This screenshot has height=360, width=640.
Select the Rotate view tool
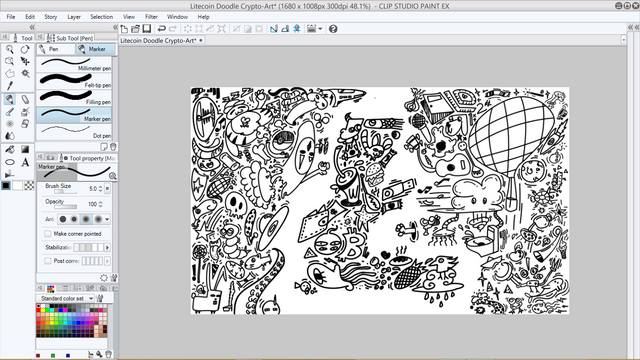25,49
